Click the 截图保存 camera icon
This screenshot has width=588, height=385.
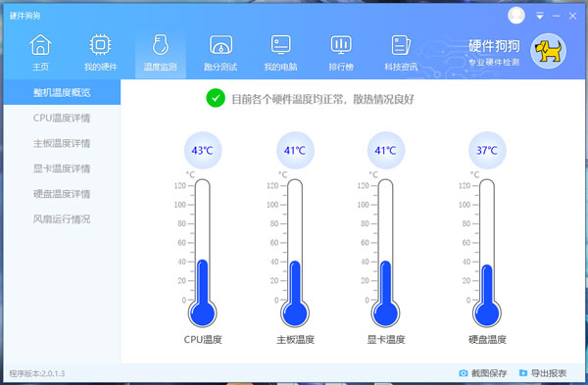pyautogui.click(x=464, y=373)
